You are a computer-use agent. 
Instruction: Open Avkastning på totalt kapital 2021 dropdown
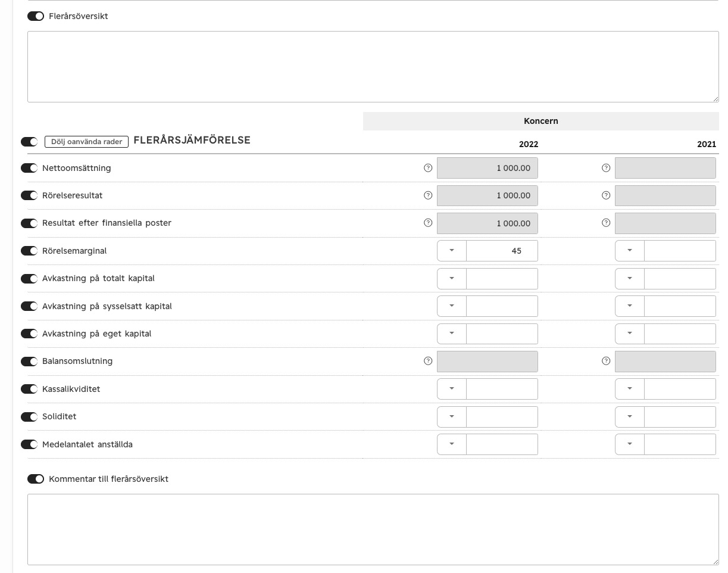coord(630,278)
